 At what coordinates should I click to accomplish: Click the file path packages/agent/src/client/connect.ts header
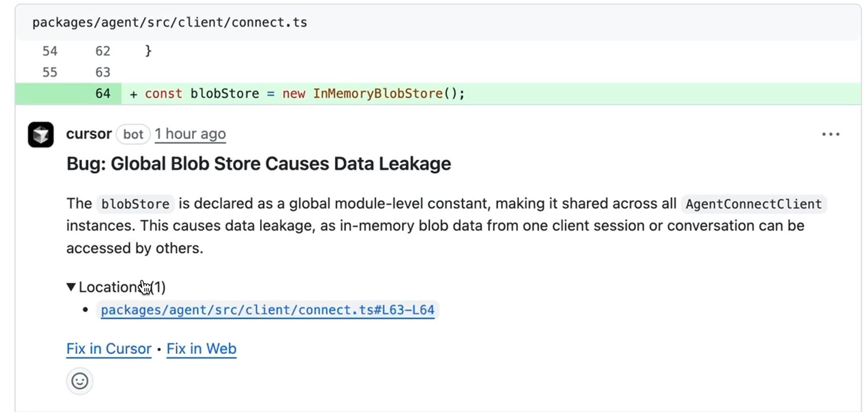[x=170, y=22]
